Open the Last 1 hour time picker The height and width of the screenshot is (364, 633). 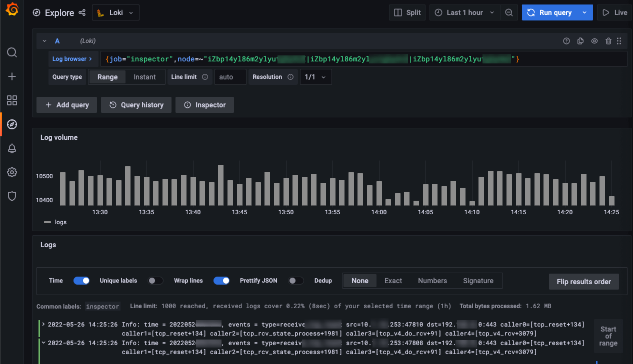(464, 12)
